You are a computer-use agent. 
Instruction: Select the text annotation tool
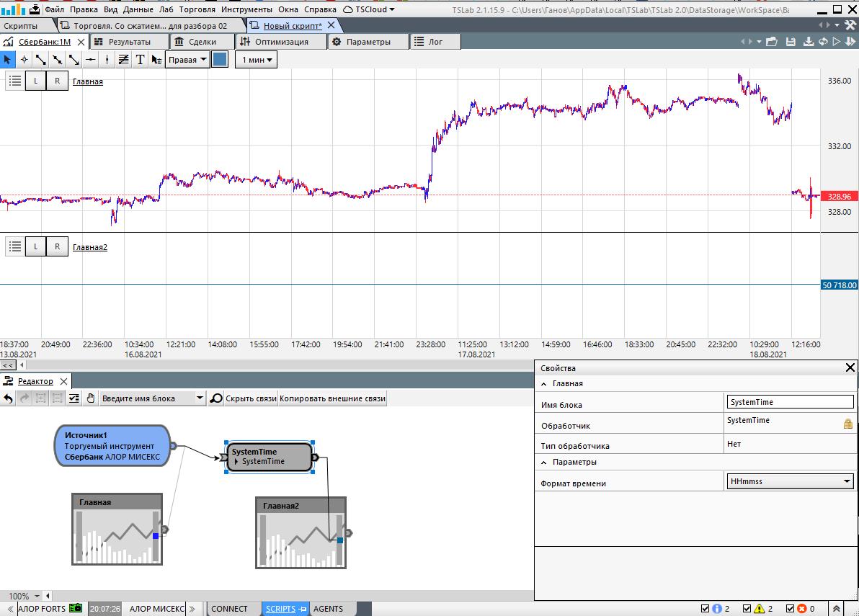tap(140, 60)
